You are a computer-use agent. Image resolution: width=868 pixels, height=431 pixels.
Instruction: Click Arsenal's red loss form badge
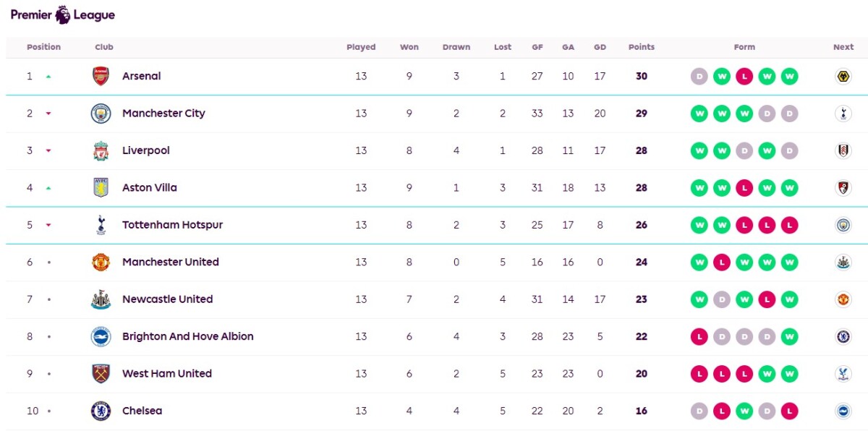point(744,76)
